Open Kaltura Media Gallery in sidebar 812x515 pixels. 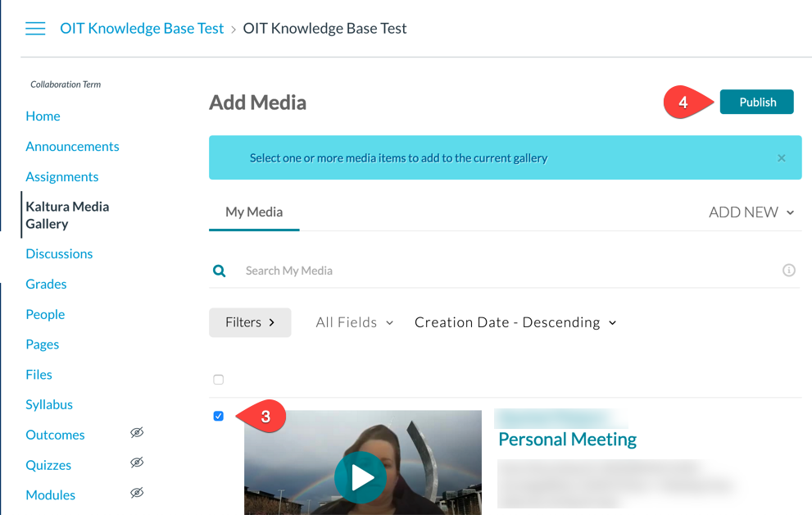[x=67, y=215]
